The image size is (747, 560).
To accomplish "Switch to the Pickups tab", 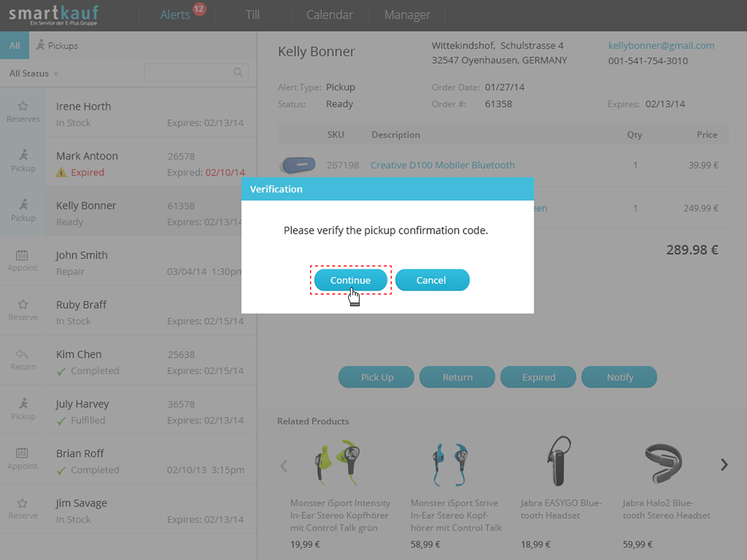I will coord(57,46).
